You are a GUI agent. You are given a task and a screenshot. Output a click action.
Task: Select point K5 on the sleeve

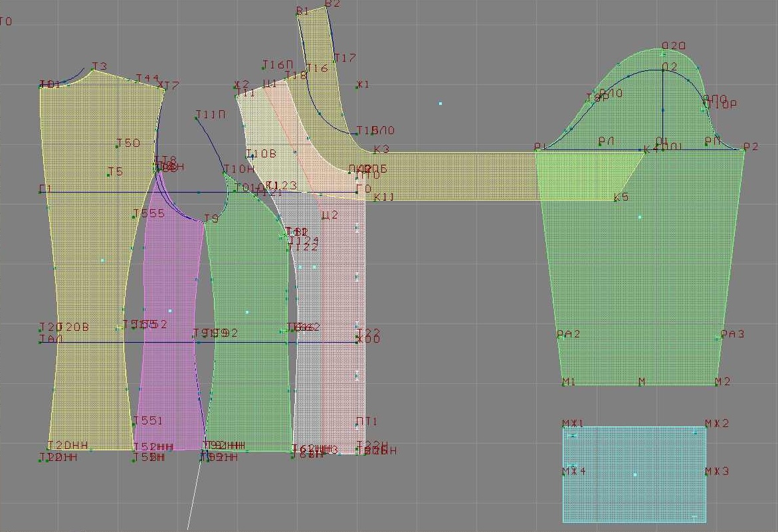(x=616, y=199)
